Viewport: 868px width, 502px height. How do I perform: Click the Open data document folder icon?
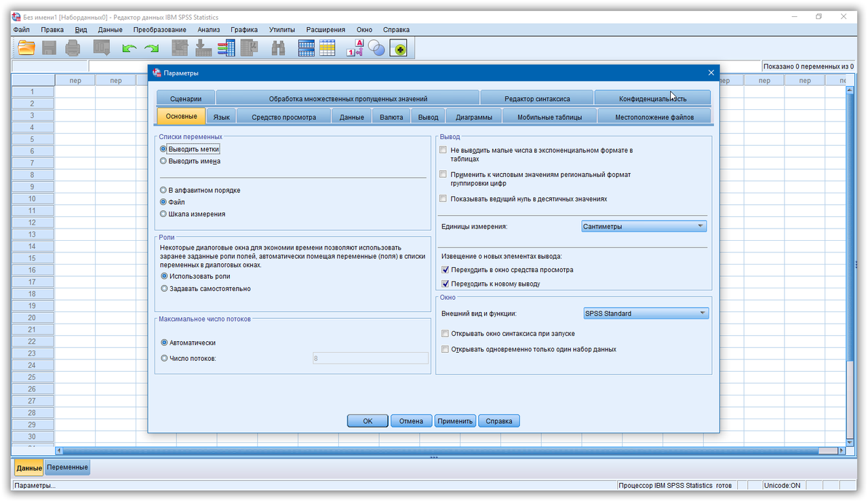26,47
